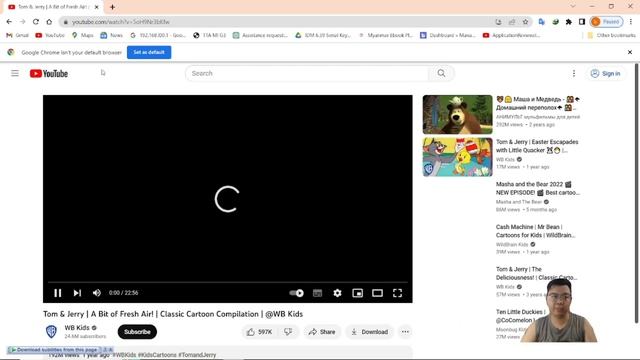Open a new browser tab
The height and width of the screenshot is (360, 640).
pyautogui.click(x=112, y=7)
